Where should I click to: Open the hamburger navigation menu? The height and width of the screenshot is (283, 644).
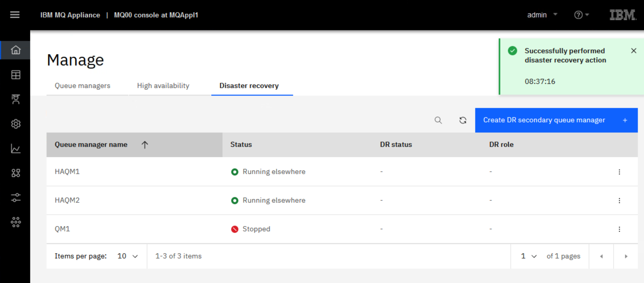15,15
